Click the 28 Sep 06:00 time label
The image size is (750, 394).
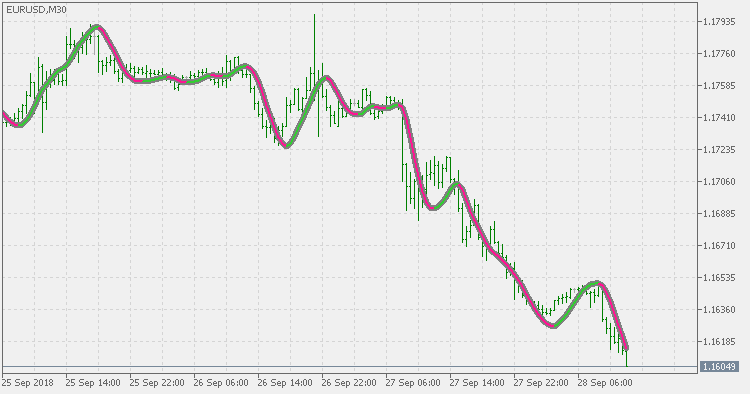pyautogui.click(x=605, y=383)
